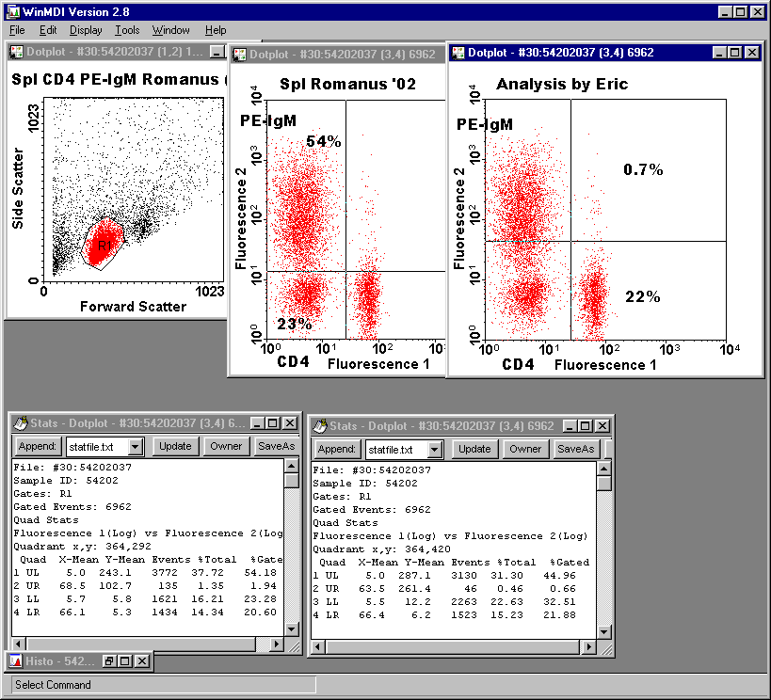This screenshot has height=700, width=771.
Task: Click the title bar icon of the Analysis by Eric dotplot
Action: click(458, 53)
